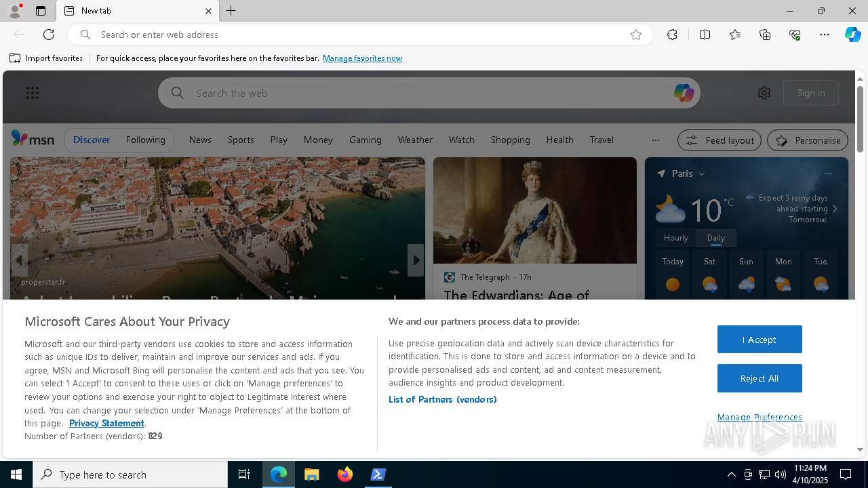The image size is (868, 488).
Task: Open weather card more options
Action: tap(828, 174)
